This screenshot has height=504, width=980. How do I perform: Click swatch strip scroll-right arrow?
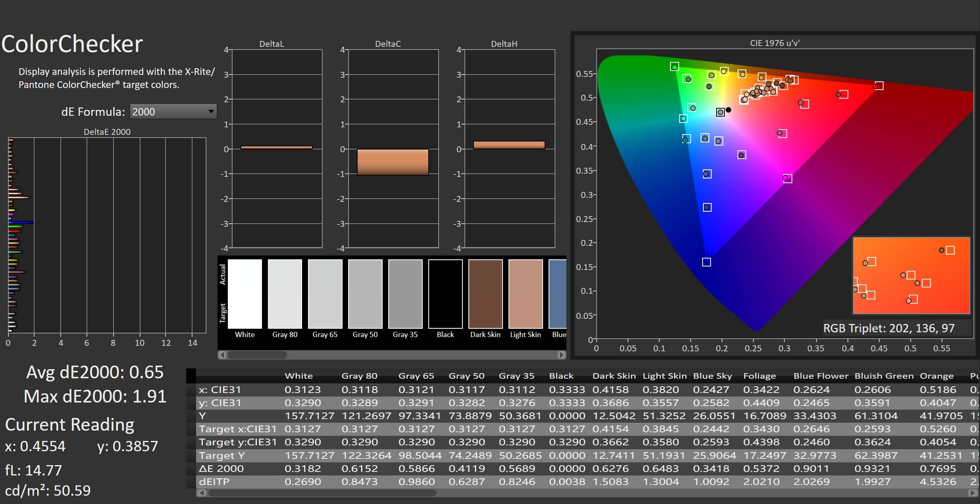(x=561, y=355)
